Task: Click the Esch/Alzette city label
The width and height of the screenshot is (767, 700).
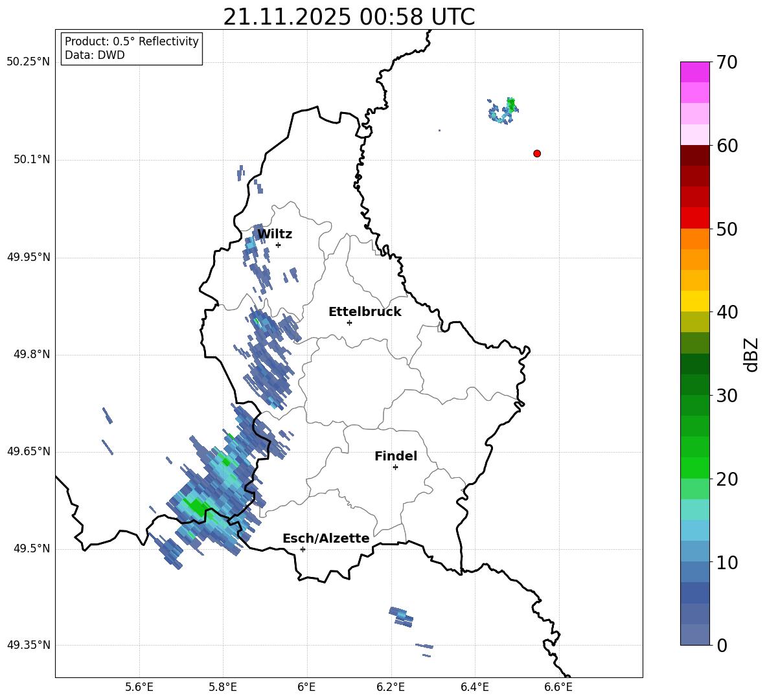Action: click(326, 539)
